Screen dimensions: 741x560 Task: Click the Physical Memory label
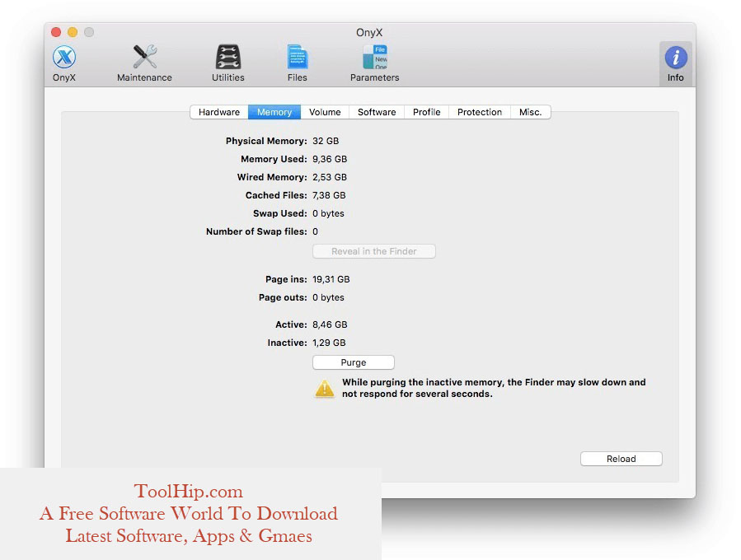266,141
